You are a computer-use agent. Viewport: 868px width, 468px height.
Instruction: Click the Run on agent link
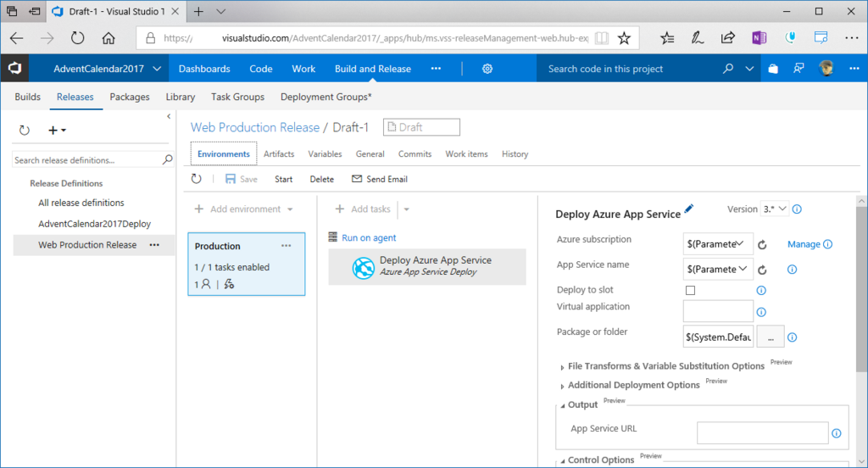click(x=369, y=237)
